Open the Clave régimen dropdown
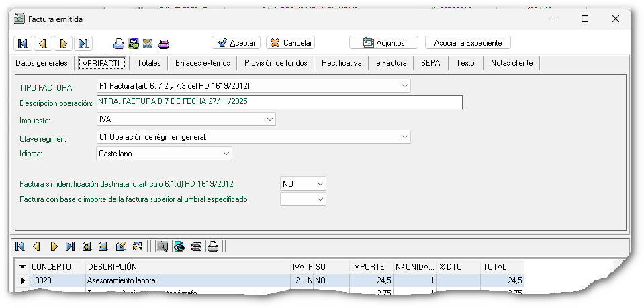The width and height of the screenshot is (644, 308). 404,137
